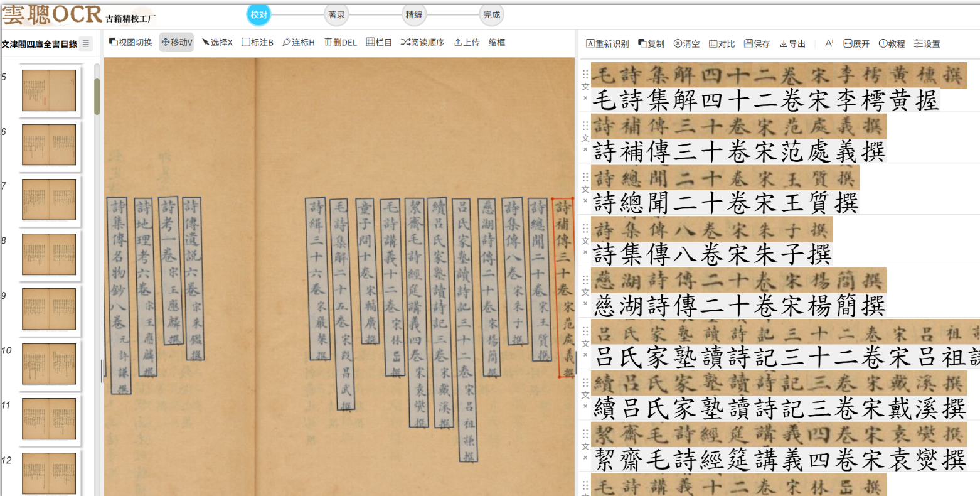Open the 教程 tutorial
Viewport: 980px width, 496px height.
point(892,43)
